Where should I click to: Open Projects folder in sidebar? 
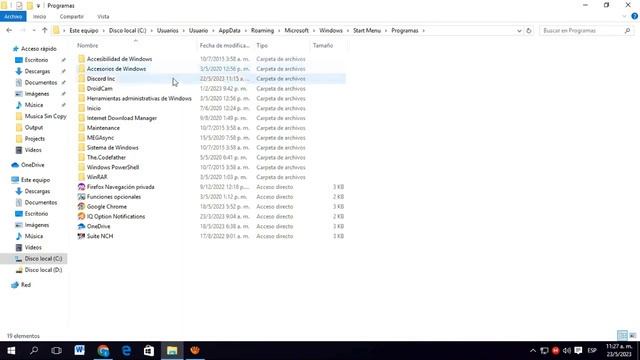pos(35,139)
